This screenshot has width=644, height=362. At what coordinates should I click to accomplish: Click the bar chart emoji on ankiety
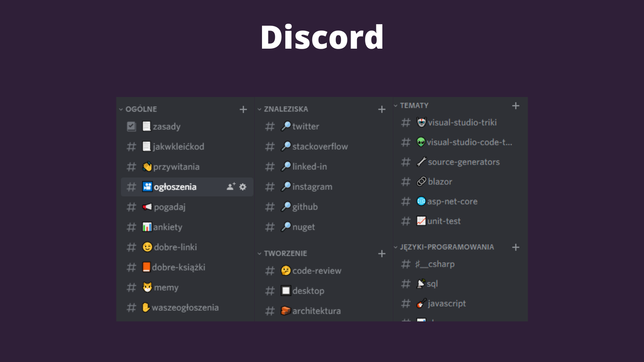click(x=147, y=227)
